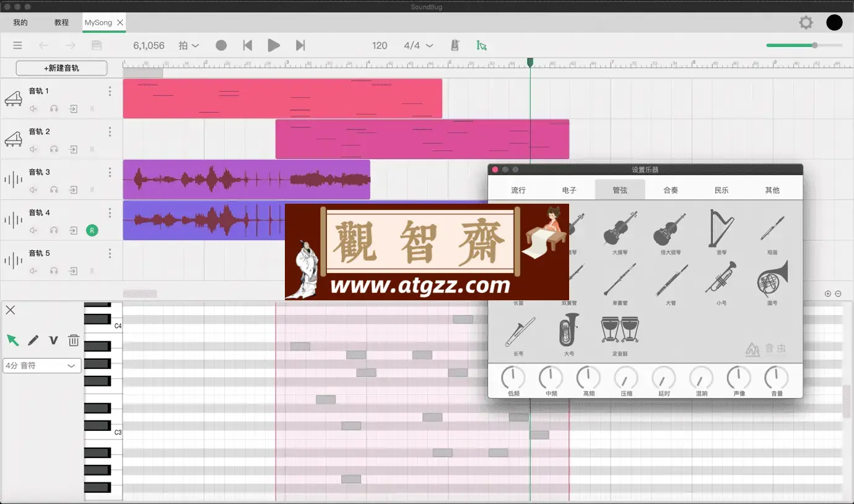Switch to the 民乐 instrument tab

coord(721,190)
